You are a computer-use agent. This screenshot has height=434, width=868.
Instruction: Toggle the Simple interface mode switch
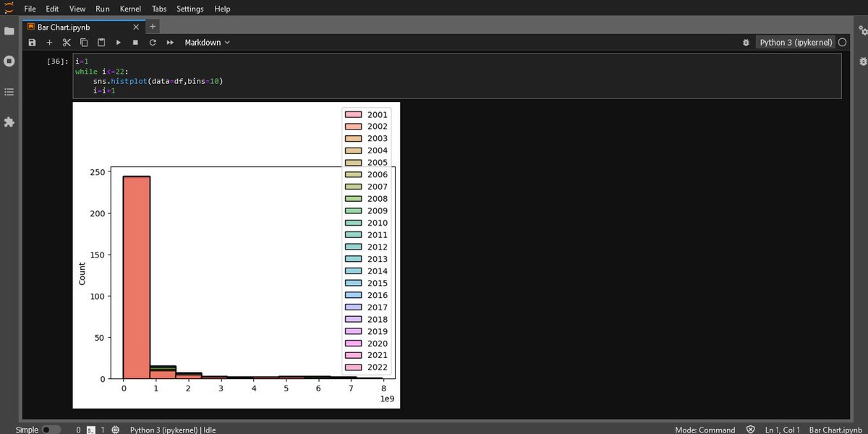51,430
